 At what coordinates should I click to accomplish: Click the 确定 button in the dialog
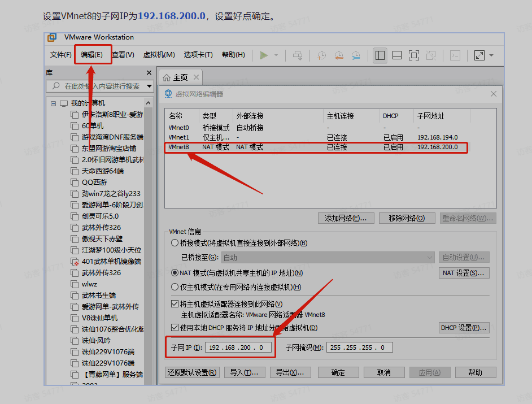click(x=338, y=372)
